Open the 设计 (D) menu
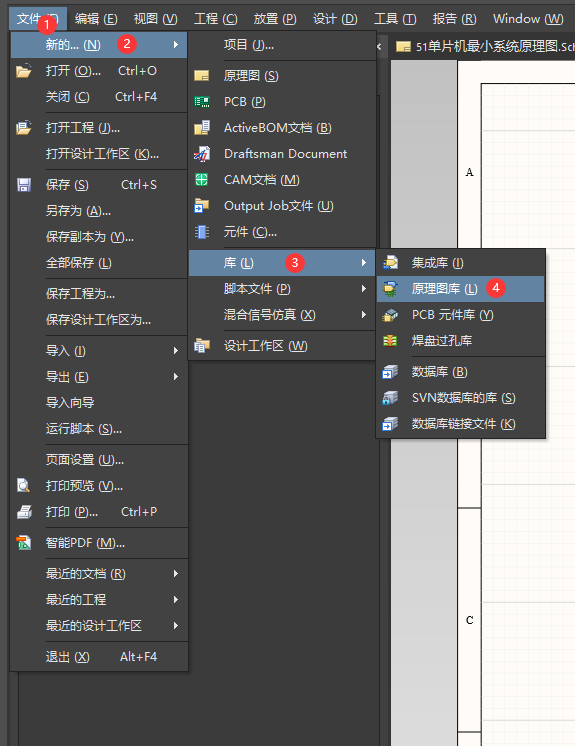575x746 pixels. click(x=335, y=19)
